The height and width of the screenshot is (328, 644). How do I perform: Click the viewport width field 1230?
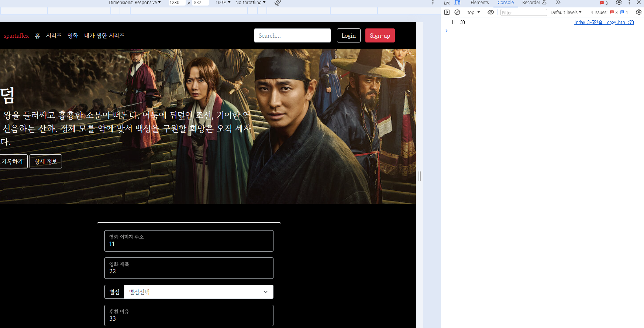coord(177,3)
